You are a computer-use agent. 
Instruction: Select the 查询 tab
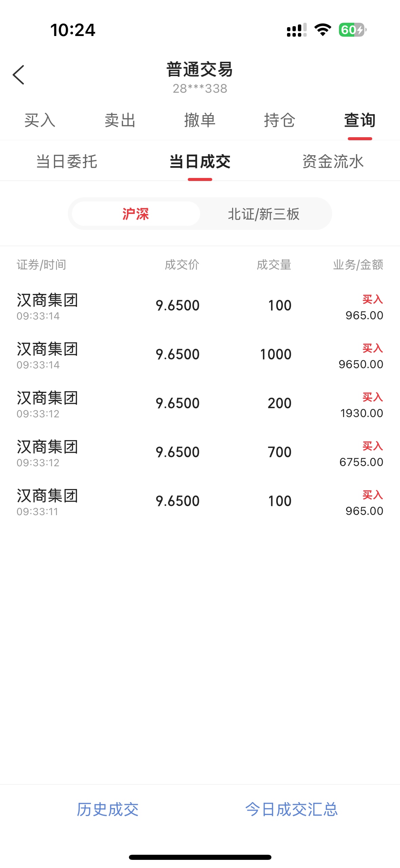click(x=360, y=120)
